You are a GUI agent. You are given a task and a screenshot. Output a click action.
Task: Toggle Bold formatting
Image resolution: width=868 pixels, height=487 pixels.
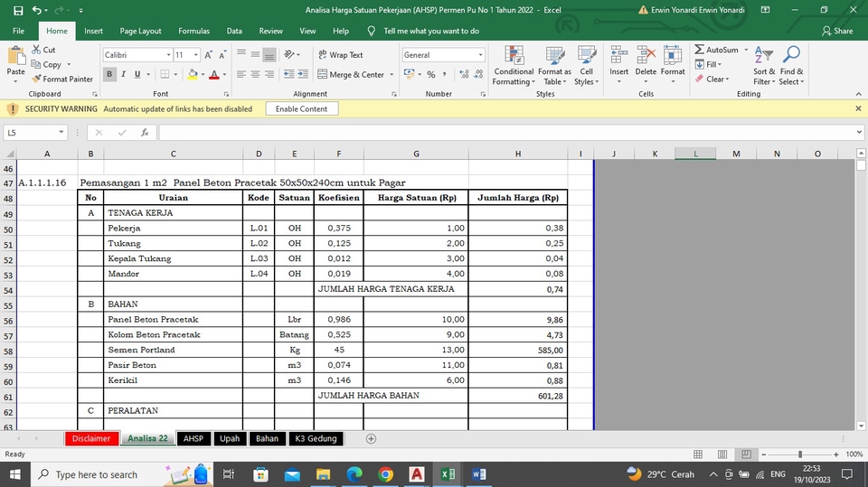click(109, 74)
